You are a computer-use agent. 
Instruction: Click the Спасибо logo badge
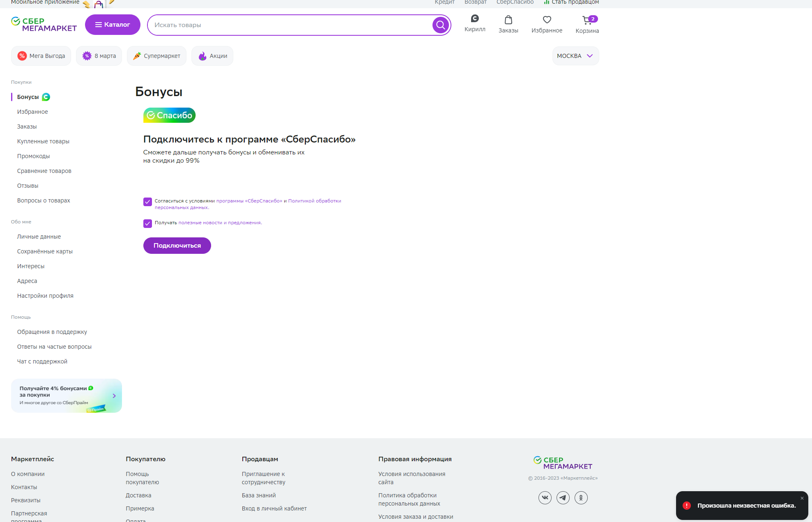169,115
